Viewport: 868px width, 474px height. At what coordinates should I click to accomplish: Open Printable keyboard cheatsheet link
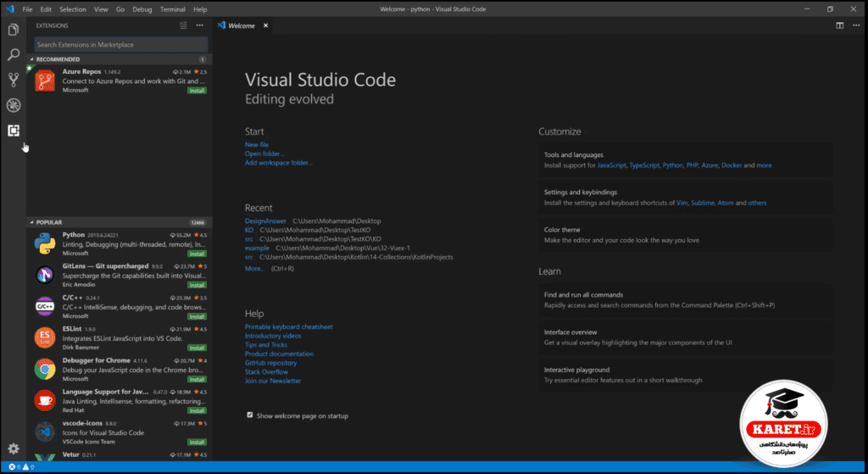tap(289, 326)
